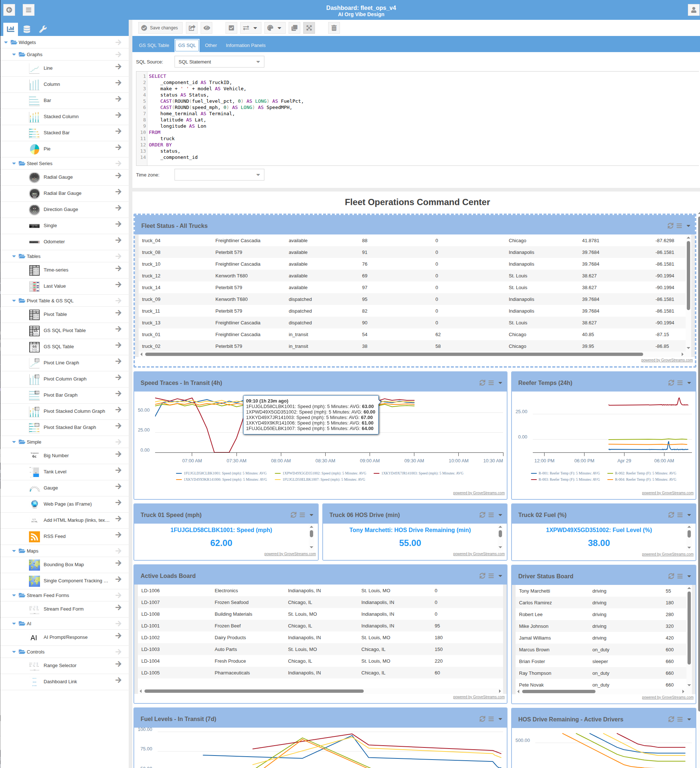This screenshot has height=768, width=700.
Task: Open the Time zone dropdown
Action: tap(219, 175)
